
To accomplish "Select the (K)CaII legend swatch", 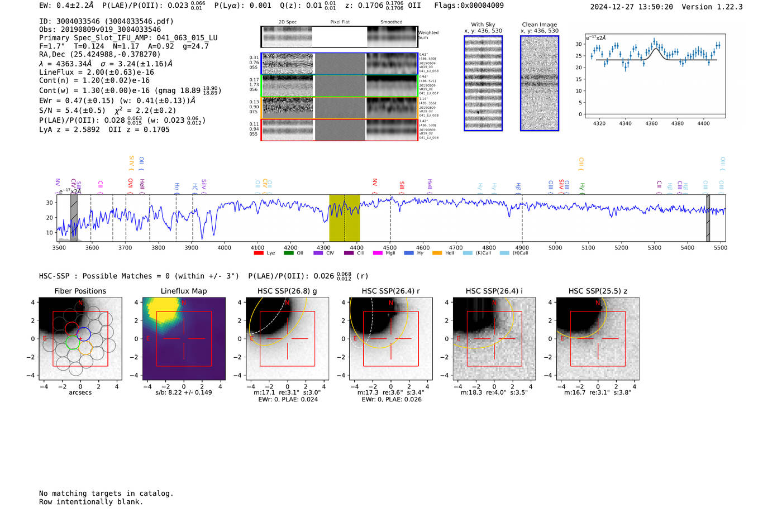I will coord(468,253).
